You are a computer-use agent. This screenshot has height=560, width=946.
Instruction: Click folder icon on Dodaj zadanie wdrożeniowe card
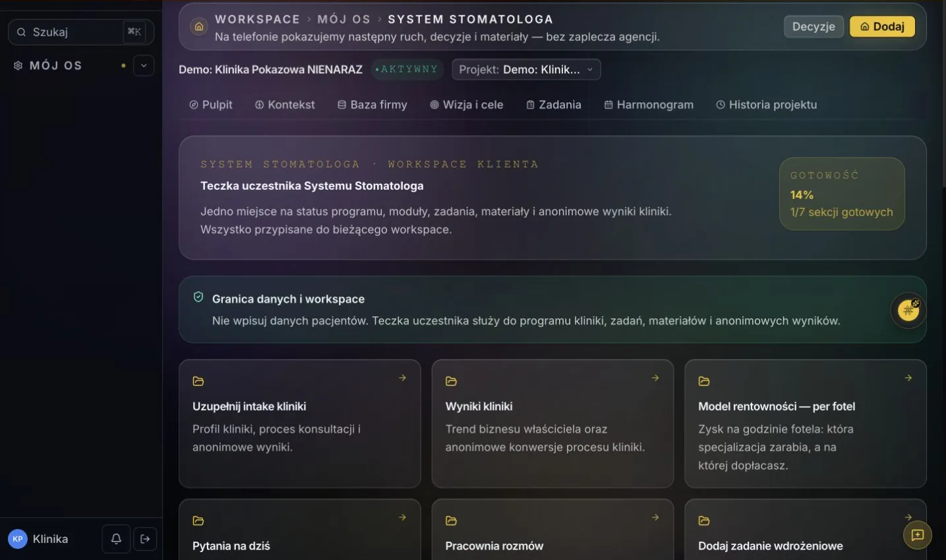(704, 521)
